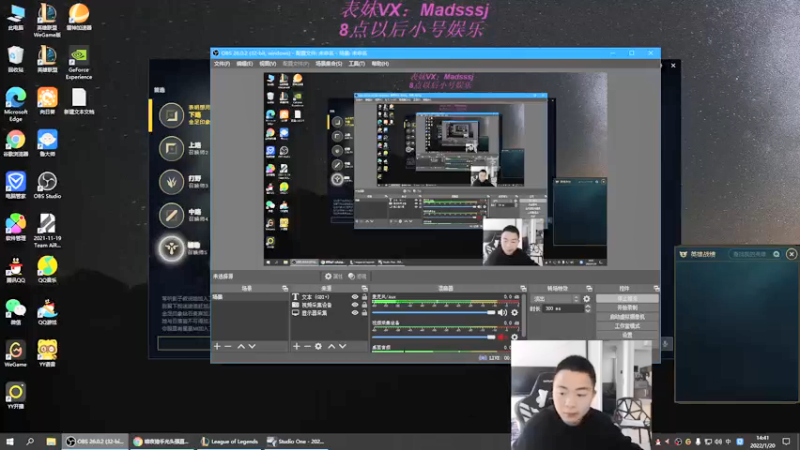
Task: Move source down in Sources panel
Action: tap(342, 346)
